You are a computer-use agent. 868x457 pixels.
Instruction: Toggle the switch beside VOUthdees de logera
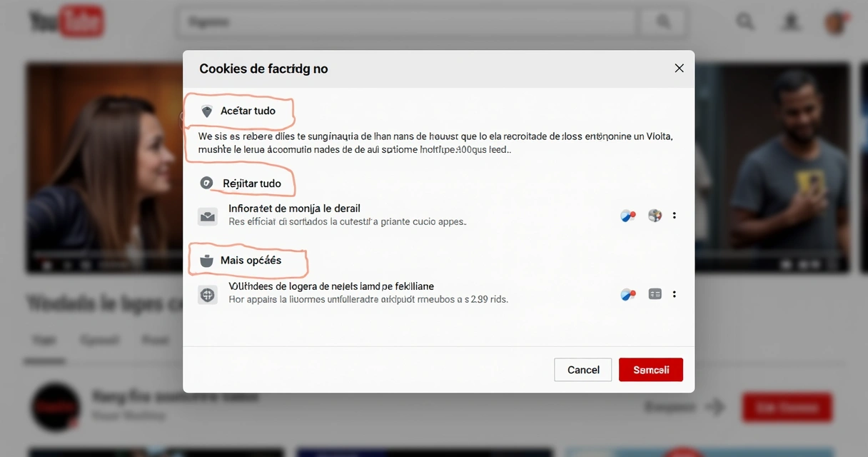pos(628,293)
